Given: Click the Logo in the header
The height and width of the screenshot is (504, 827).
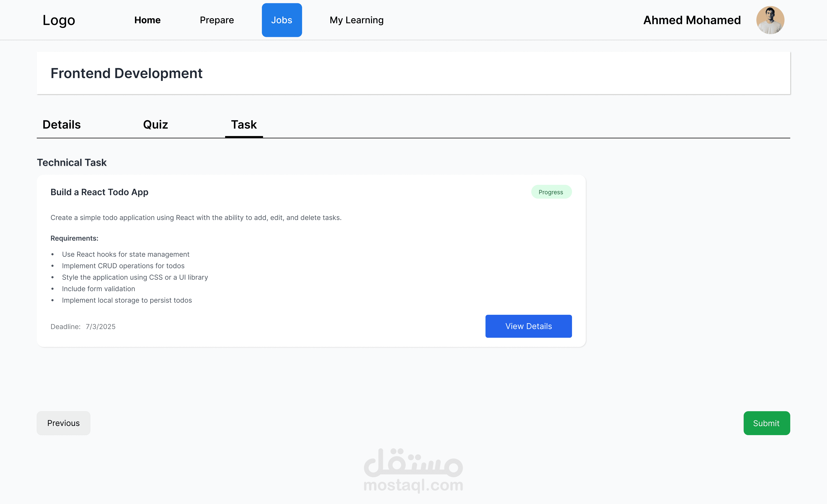Looking at the screenshot, I should click(x=59, y=20).
